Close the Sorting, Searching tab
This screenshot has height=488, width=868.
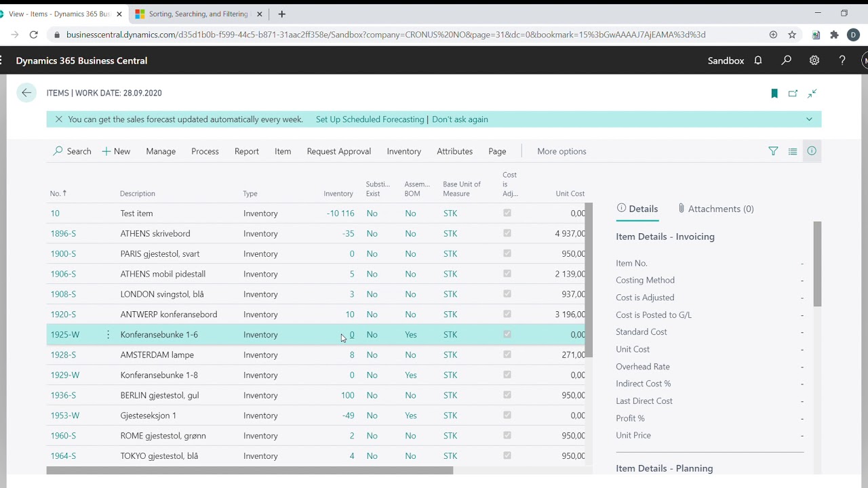coord(259,14)
